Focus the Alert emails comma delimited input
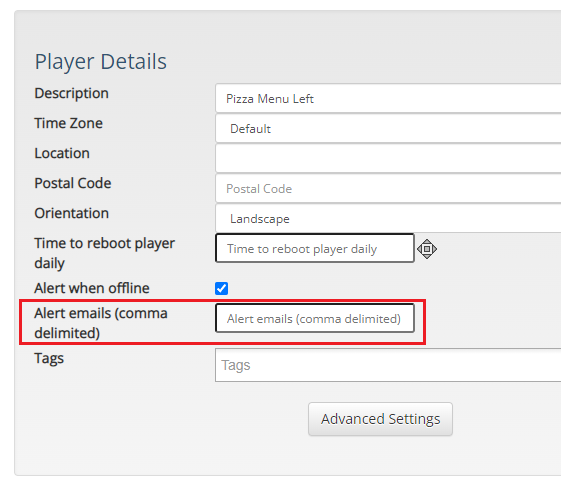This screenshot has width=561, height=494. coord(315,318)
